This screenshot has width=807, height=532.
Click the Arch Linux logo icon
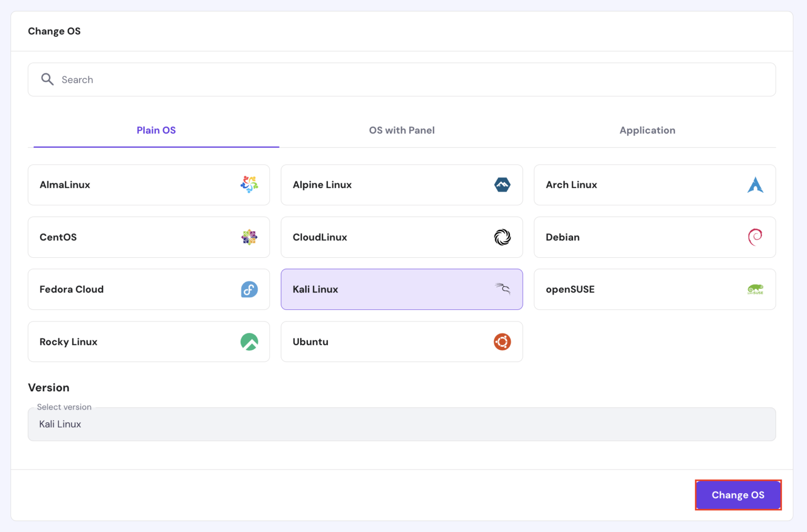755,185
